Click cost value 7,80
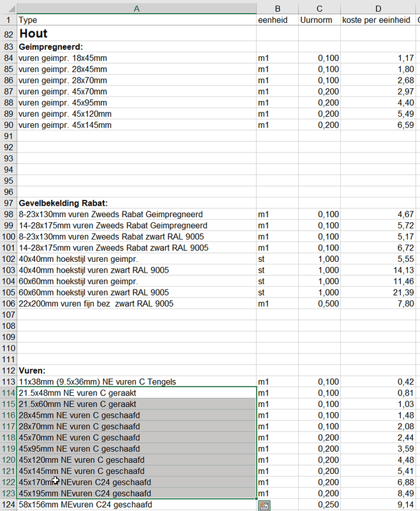 click(378, 303)
